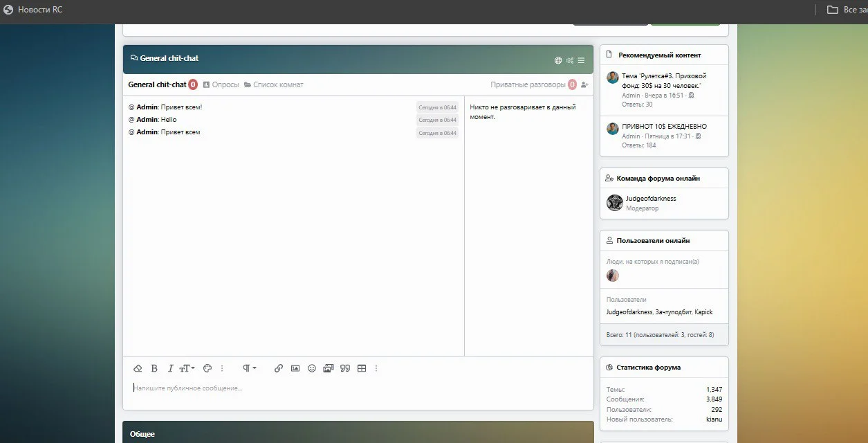Click the insert image icon
The image size is (868, 443).
coord(295,368)
